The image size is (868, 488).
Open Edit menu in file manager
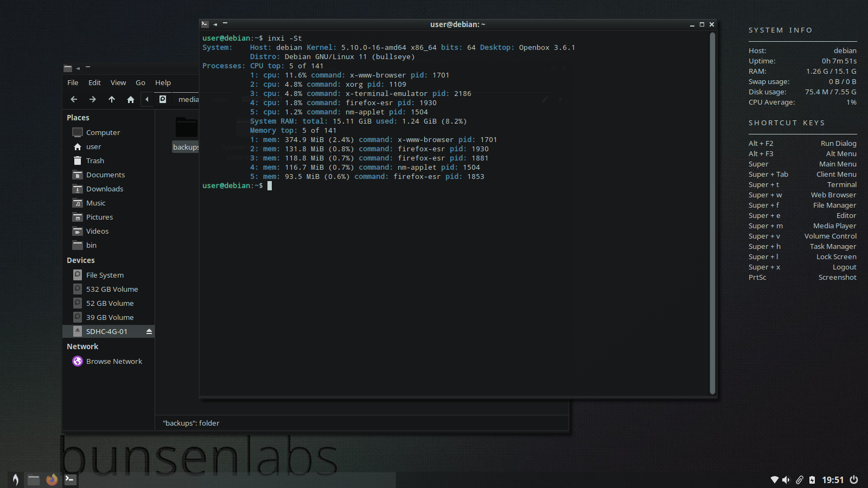[94, 82]
